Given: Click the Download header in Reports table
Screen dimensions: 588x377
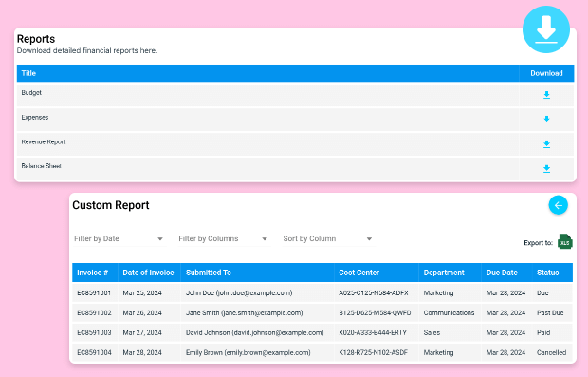Looking at the screenshot, I should [546, 73].
